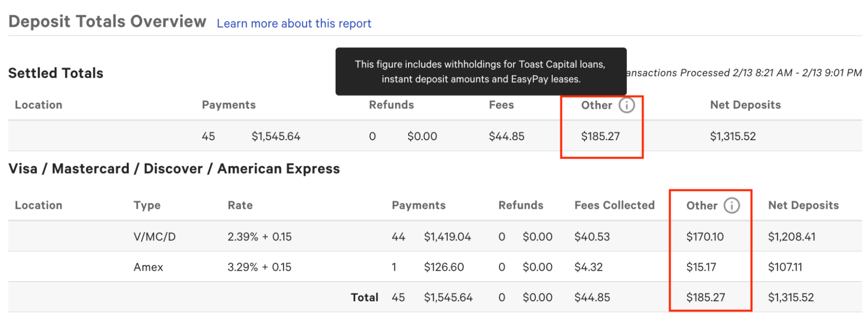Select the Total row Net Deposits $1,315.52
868x315 pixels.
coord(791,297)
